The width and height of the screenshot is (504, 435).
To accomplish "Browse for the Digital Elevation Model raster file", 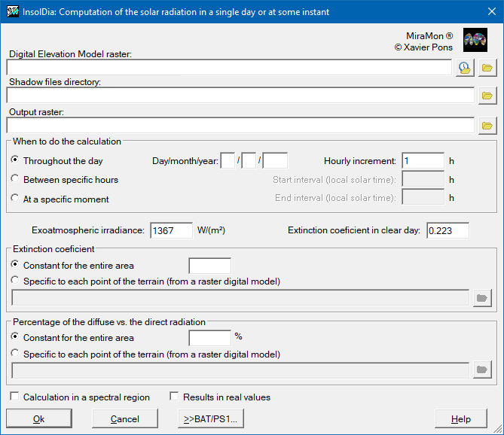I will 487,68.
